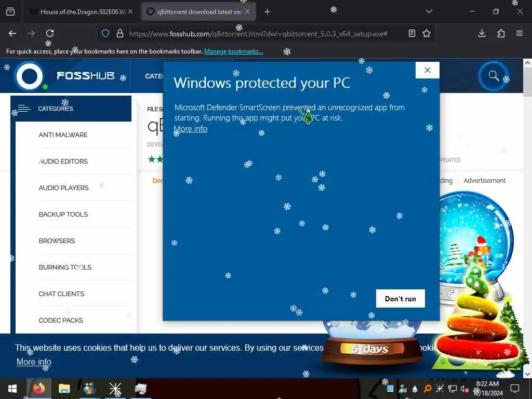
Task: Open the Manage bookmarks link
Action: (x=233, y=51)
